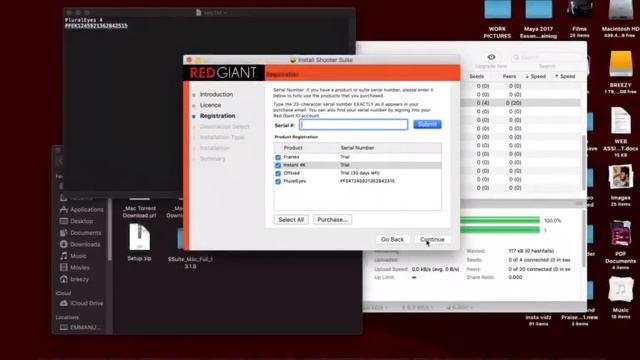Click the Serial # input field
640x360 pixels.
coord(353,124)
